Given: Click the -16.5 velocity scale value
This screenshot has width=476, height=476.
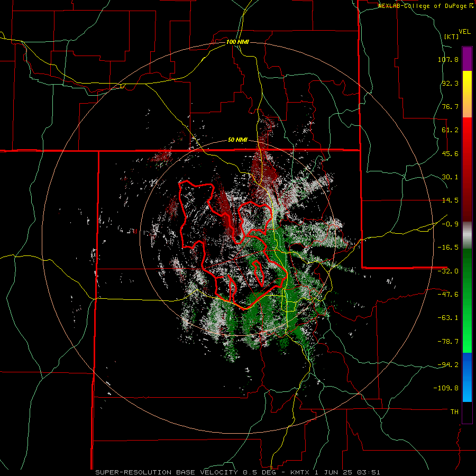Looking at the screenshot, I should coord(448,248).
